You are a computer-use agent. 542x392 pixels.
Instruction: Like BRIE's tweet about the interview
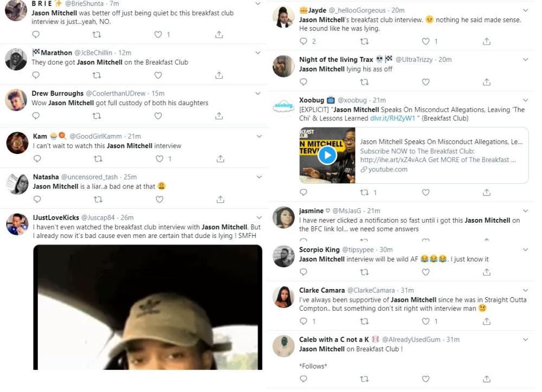(159, 35)
